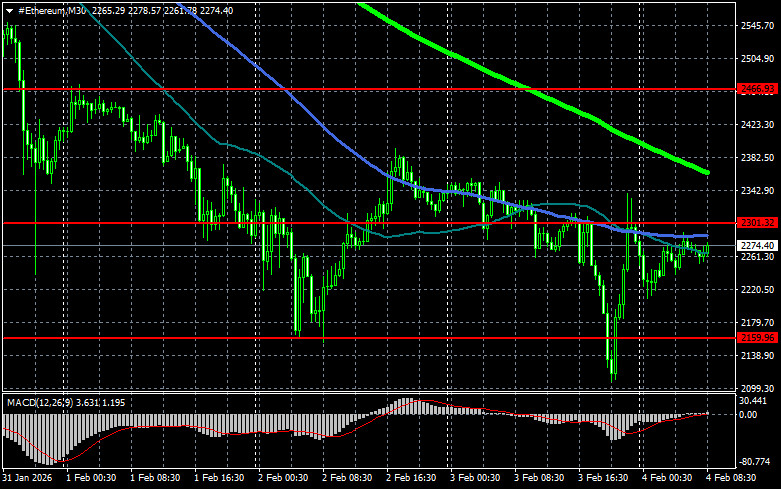This screenshot has height=489, width=781.
Task: Click the OHLC values in the chart header
Action: pos(162,10)
